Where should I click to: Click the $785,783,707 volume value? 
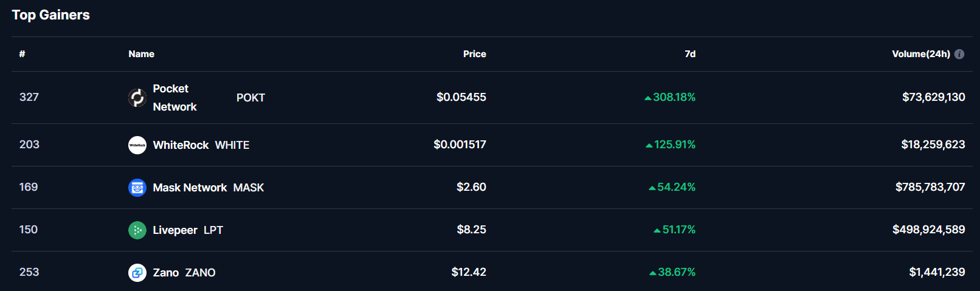click(x=930, y=187)
